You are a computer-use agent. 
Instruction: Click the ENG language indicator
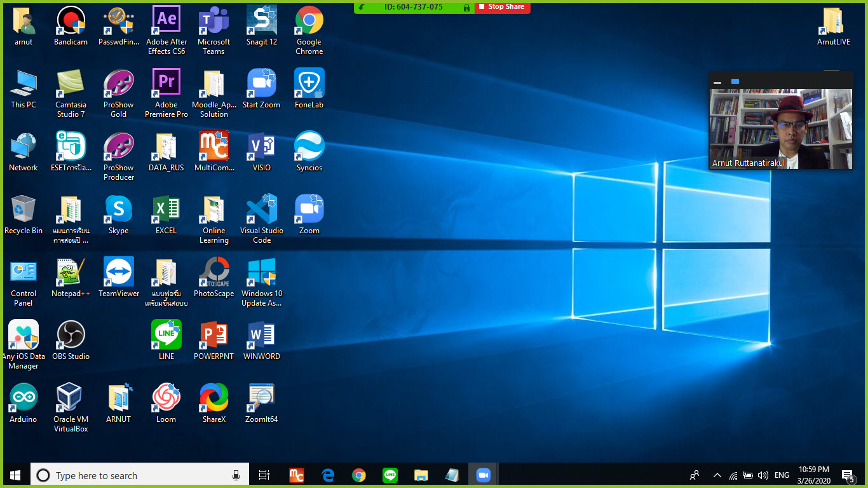pos(782,475)
